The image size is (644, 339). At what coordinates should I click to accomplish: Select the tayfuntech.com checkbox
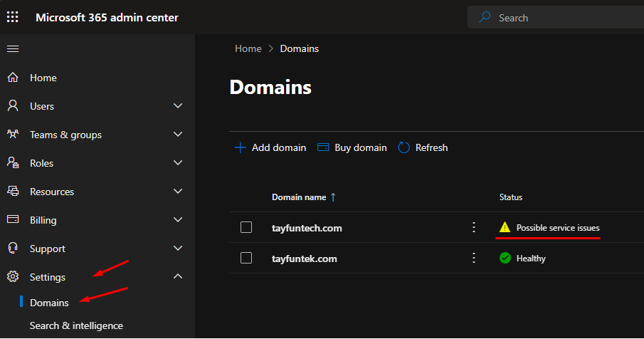click(246, 228)
